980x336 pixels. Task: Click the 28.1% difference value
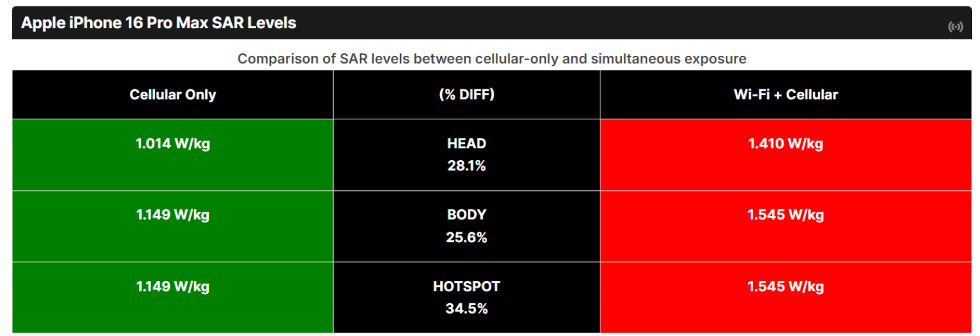(466, 166)
